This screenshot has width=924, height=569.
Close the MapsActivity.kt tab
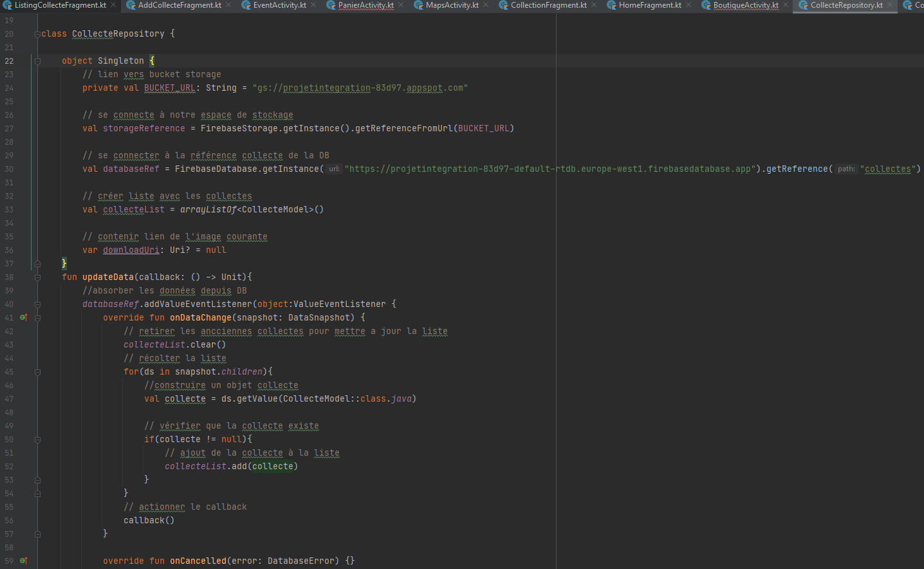tap(486, 5)
